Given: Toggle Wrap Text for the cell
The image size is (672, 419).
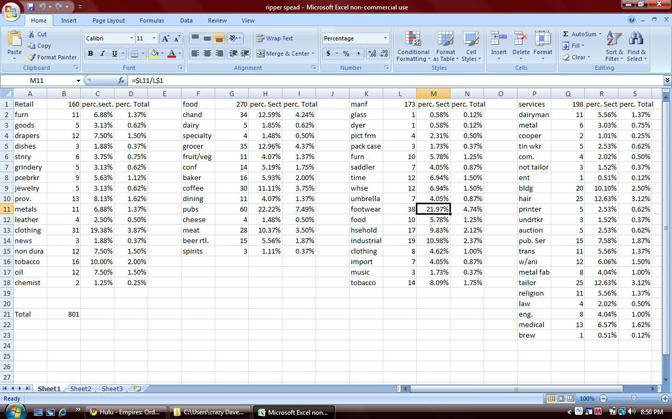Looking at the screenshot, I should point(273,38).
